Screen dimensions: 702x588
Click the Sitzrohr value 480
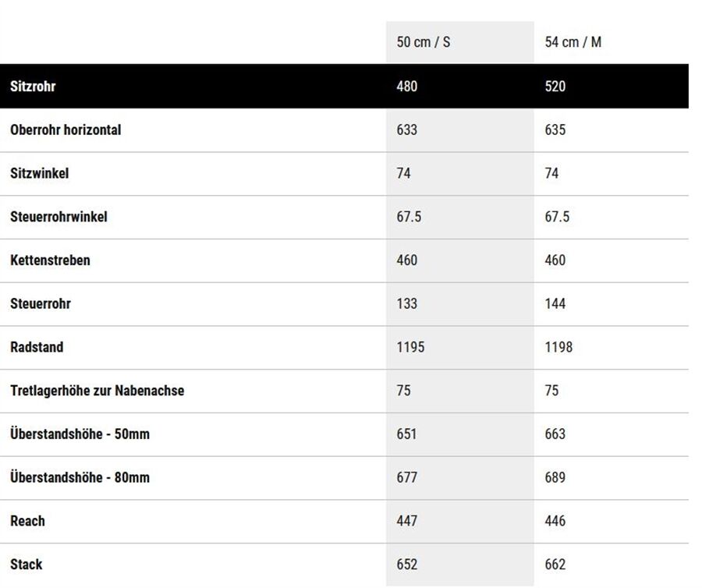[406, 86]
